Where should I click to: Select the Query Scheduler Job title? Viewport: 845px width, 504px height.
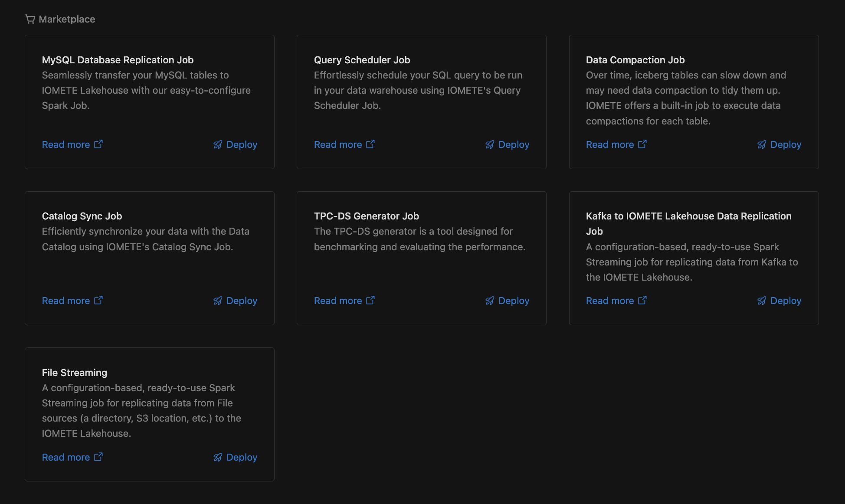[362, 60]
